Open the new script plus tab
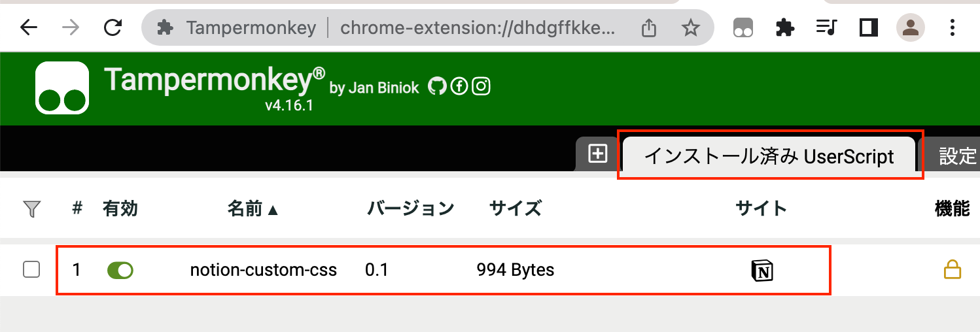 tap(598, 154)
